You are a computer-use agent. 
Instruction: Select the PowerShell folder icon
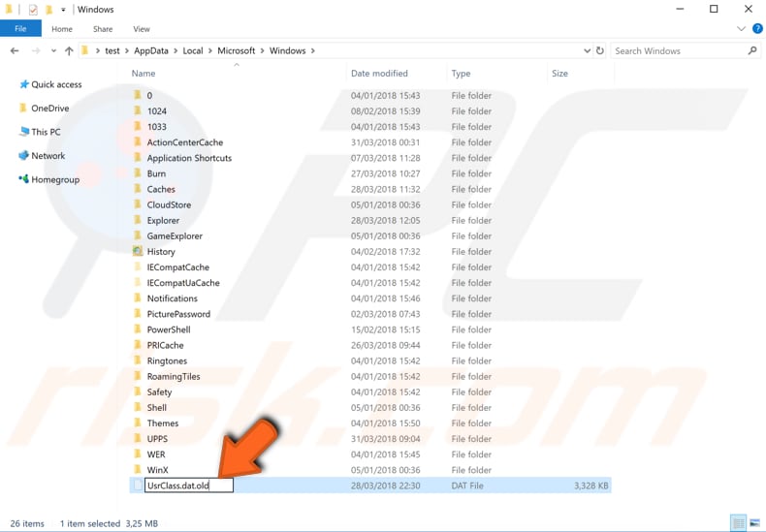[138, 329]
